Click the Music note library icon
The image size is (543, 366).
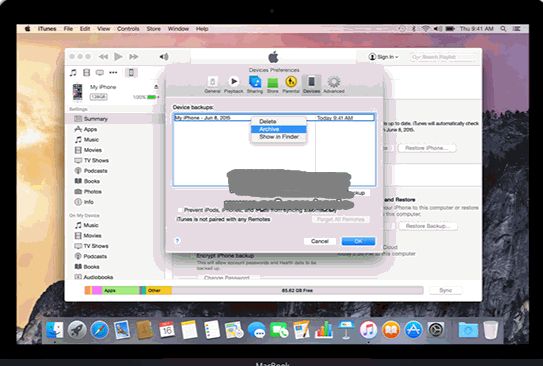(73, 73)
